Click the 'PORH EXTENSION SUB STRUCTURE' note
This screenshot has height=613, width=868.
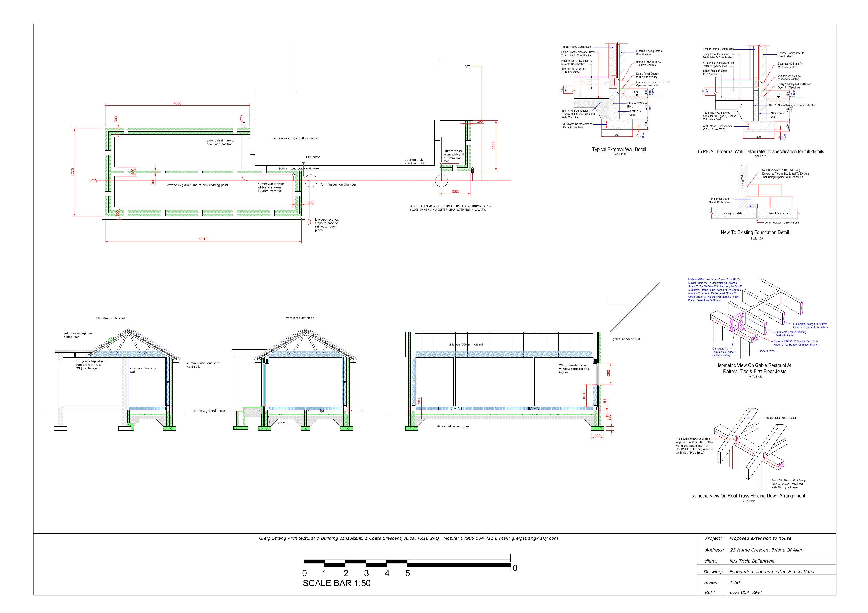coord(451,208)
